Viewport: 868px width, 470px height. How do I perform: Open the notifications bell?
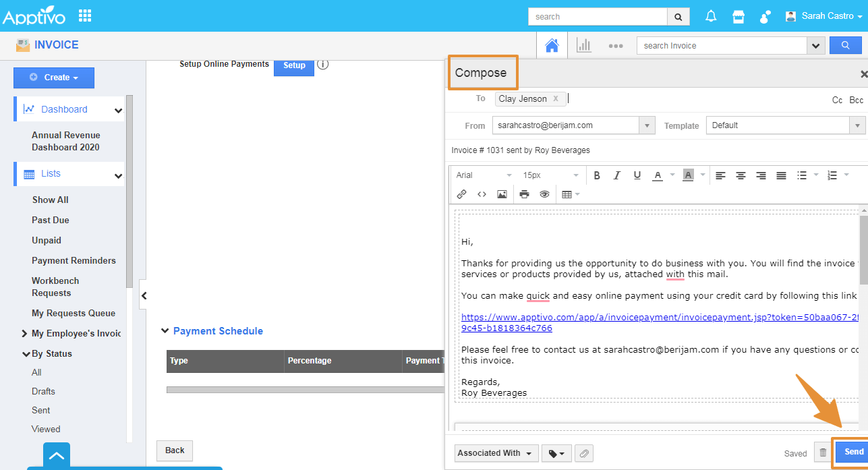pyautogui.click(x=711, y=16)
